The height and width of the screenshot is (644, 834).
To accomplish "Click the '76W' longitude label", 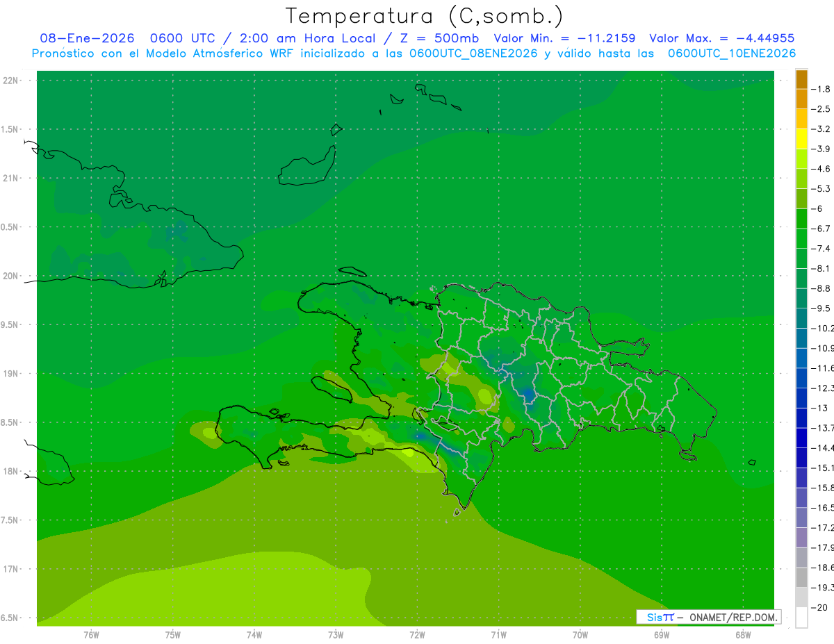I will point(91,635).
